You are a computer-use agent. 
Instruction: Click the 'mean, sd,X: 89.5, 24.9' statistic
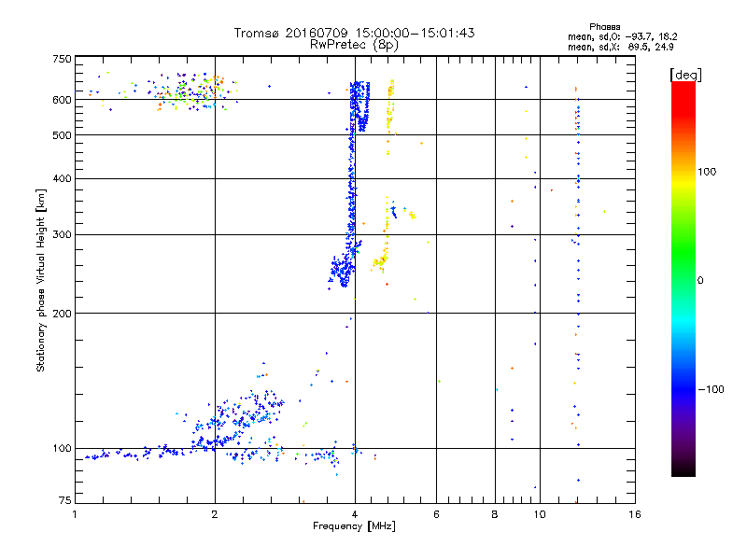[621, 47]
